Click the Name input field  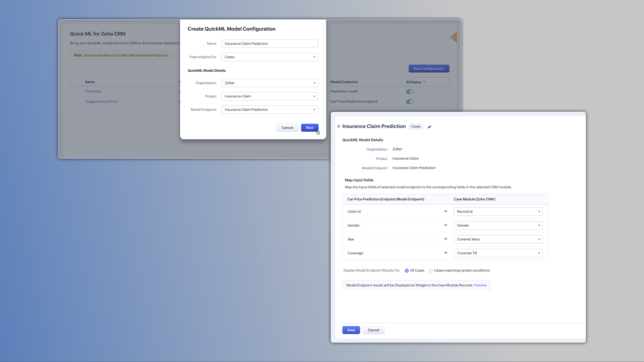[269, 44]
